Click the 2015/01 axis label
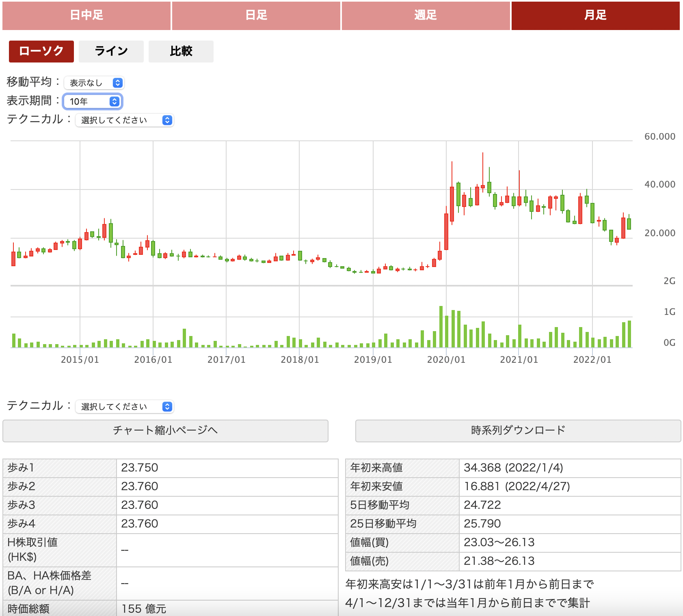Screen dimensions: 683x616 80,360
